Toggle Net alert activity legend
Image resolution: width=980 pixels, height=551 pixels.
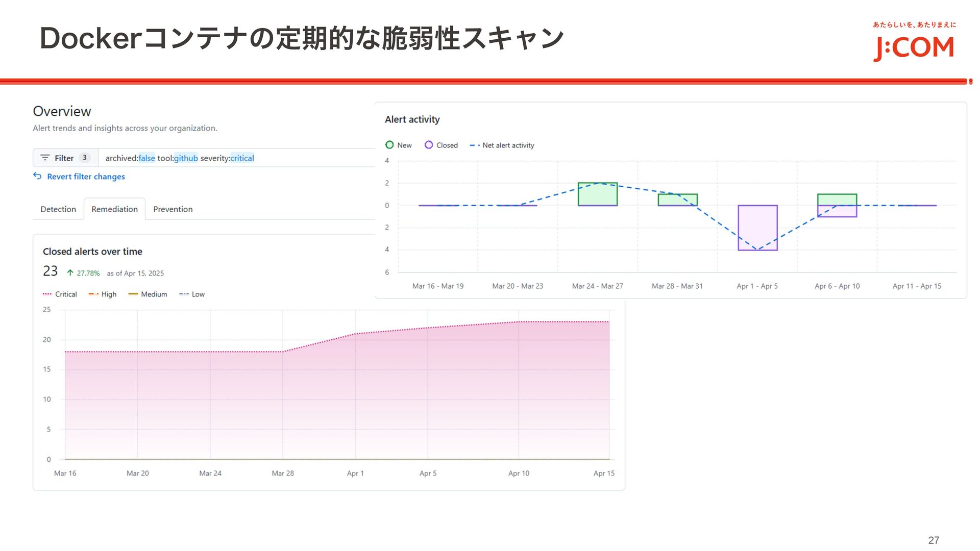(502, 145)
